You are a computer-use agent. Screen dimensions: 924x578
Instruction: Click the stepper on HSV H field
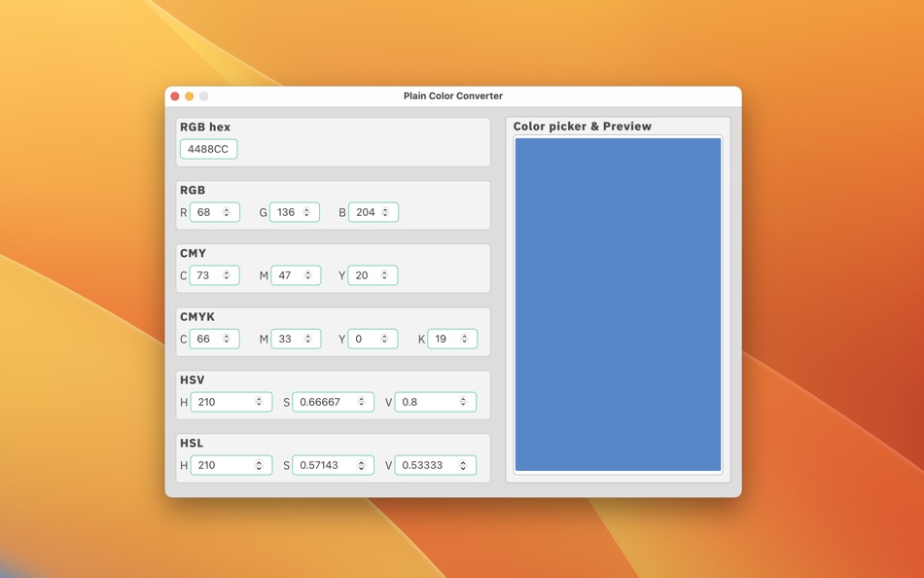[259, 402]
